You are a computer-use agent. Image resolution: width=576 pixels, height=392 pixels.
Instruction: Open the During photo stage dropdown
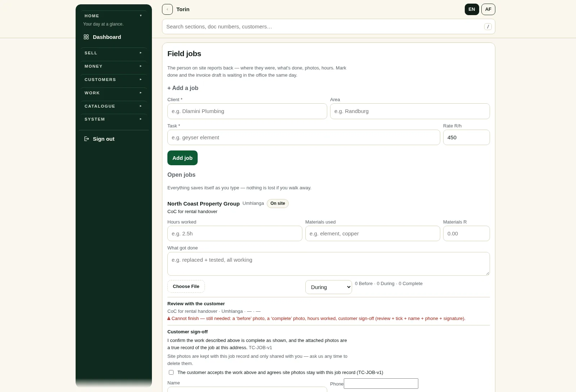click(329, 287)
